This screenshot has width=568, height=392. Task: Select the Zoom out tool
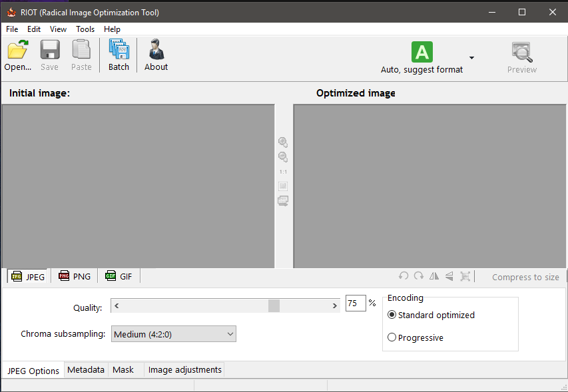click(283, 156)
